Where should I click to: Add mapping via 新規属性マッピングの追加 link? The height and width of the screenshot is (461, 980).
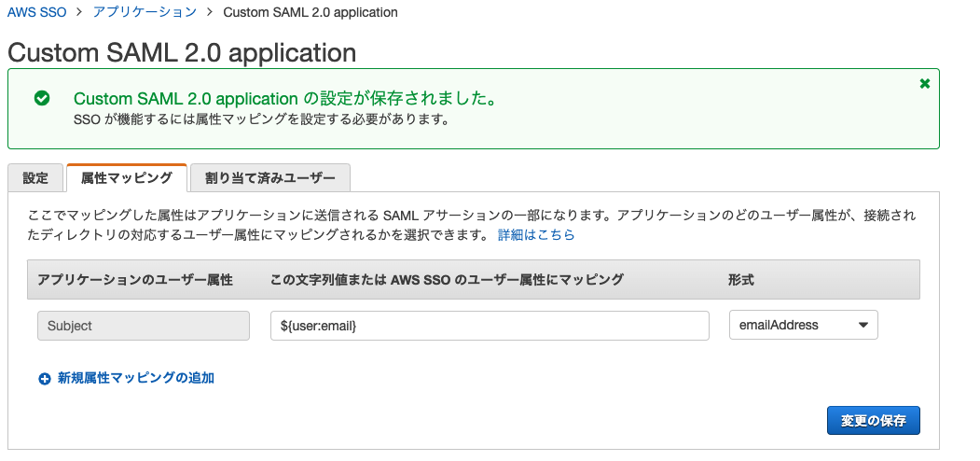135,378
